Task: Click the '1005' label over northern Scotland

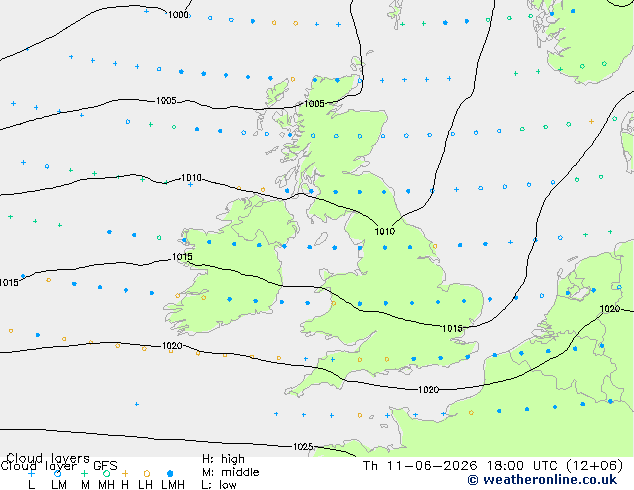Action: coord(314,104)
